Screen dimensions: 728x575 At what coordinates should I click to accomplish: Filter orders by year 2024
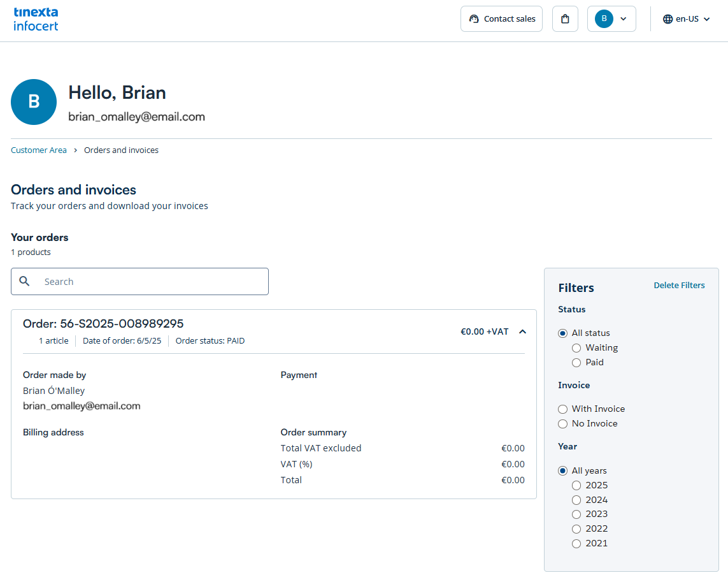pyautogui.click(x=576, y=500)
